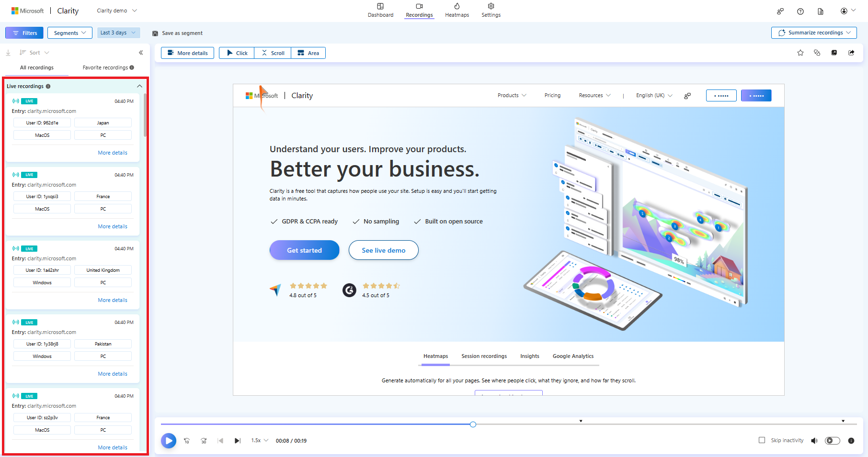The width and height of the screenshot is (868, 457).
Task: Click Get started in recorded page
Action: pyautogui.click(x=304, y=250)
